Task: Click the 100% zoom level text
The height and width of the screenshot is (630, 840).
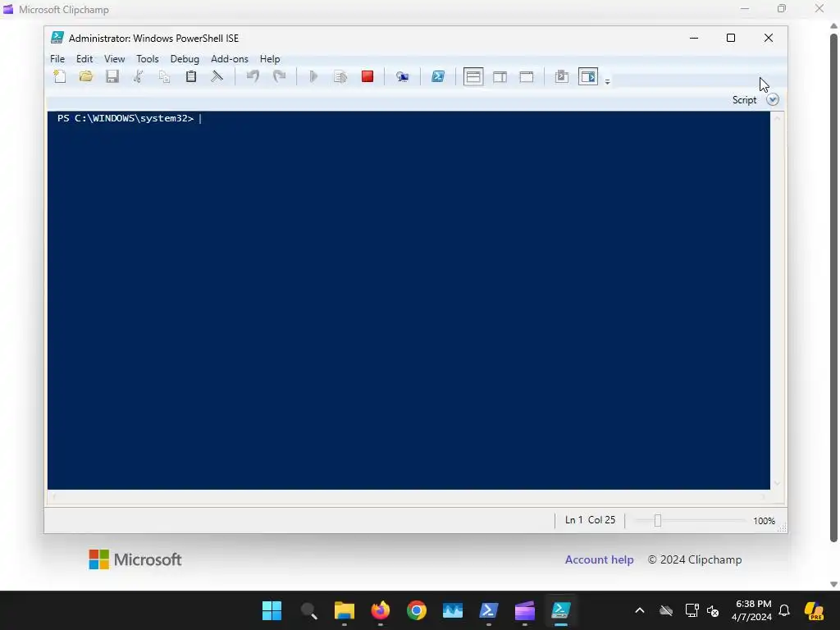Action: tap(764, 521)
